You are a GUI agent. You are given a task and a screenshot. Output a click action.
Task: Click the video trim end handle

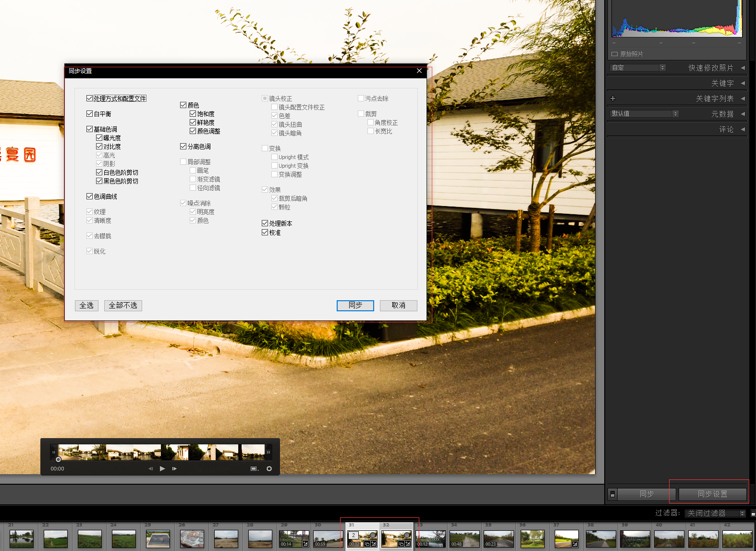[x=268, y=452]
